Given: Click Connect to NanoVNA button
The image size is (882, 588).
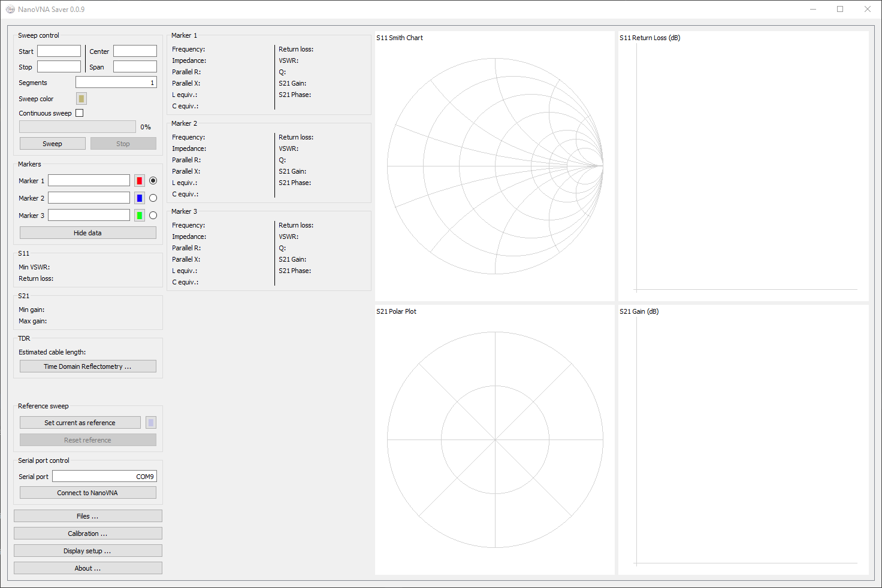Looking at the screenshot, I should (87, 493).
